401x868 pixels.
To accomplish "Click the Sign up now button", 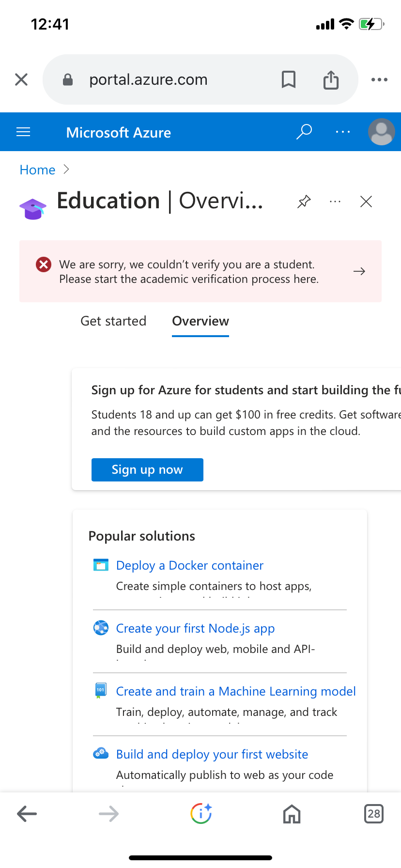I will point(147,470).
